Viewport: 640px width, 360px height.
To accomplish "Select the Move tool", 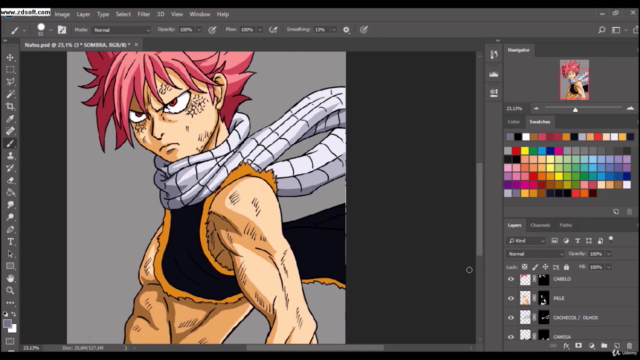I will (x=10, y=58).
